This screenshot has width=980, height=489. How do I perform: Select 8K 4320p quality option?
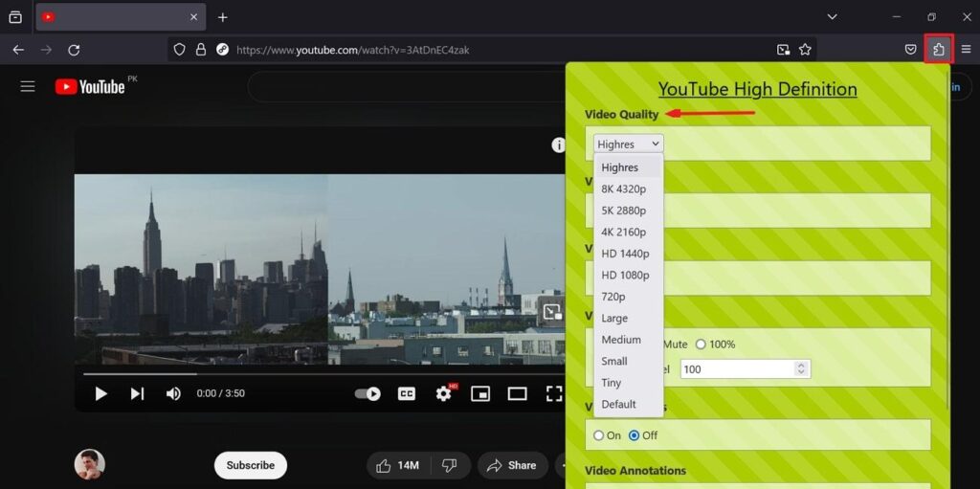click(x=628, y=189)
